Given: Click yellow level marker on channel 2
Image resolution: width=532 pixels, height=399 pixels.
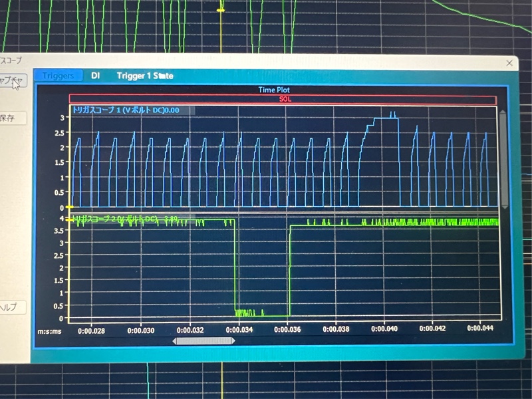Looking at the screenshot, I should (x=69, y=220).
